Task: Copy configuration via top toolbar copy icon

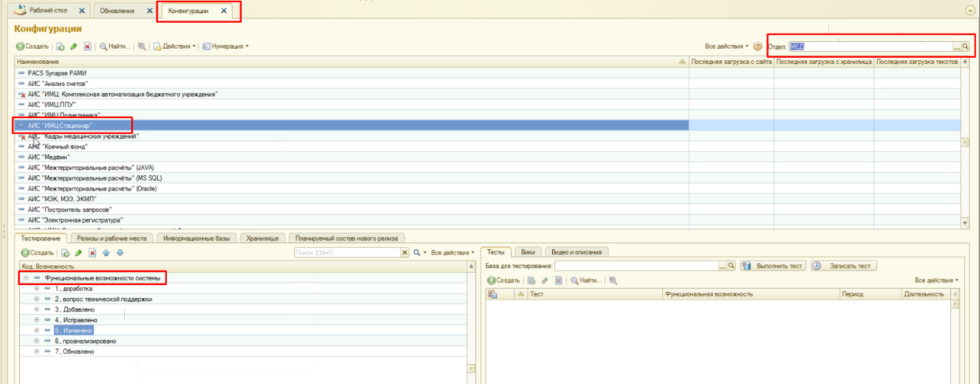Action: [x=60, y=47]
